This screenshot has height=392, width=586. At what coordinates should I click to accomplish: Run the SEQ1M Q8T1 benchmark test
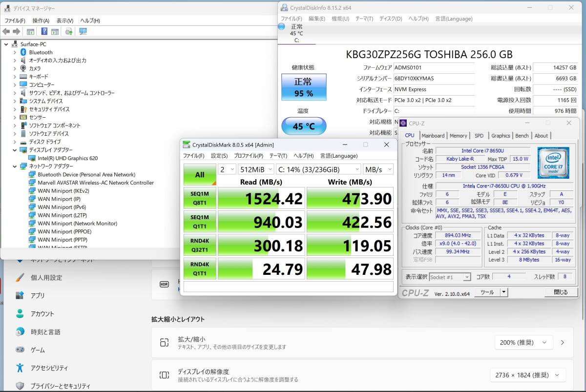200,199
